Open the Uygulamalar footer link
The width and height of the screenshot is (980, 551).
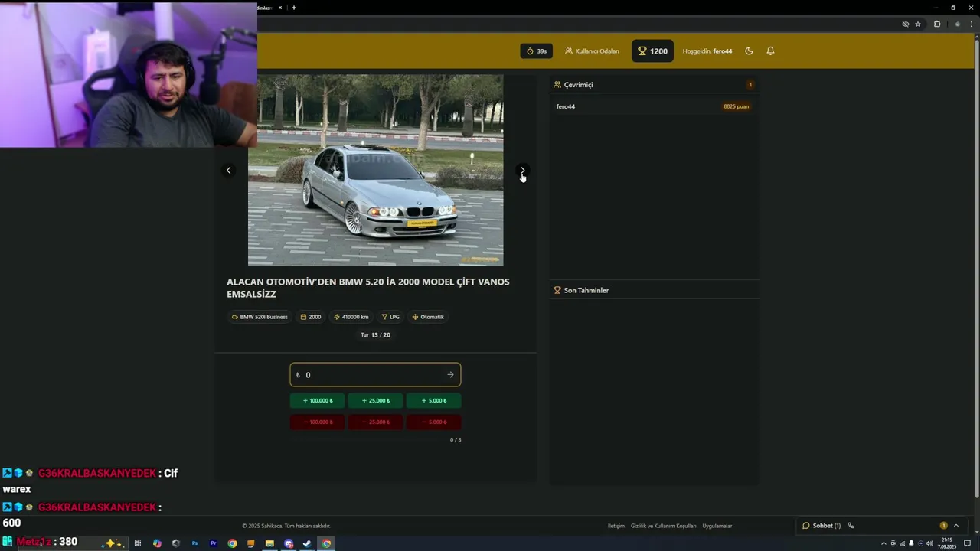coord(717,526)
